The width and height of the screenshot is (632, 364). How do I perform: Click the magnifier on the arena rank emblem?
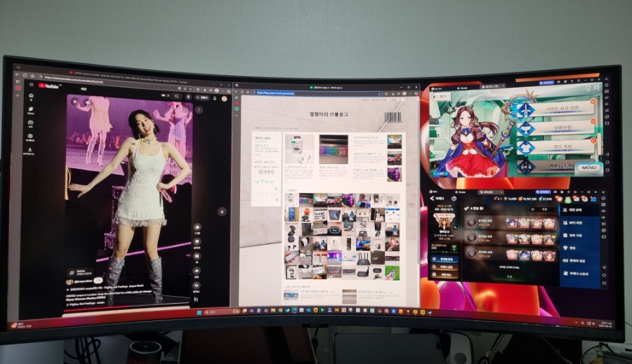point(455,227)
